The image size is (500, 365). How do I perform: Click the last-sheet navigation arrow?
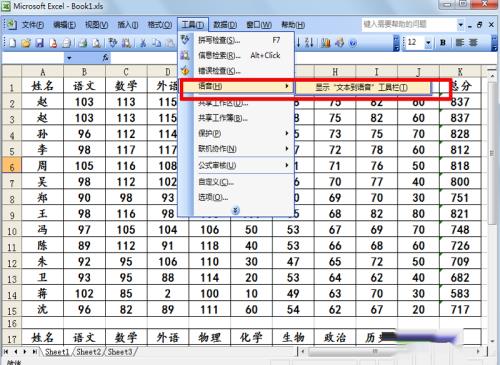(34, 352)
